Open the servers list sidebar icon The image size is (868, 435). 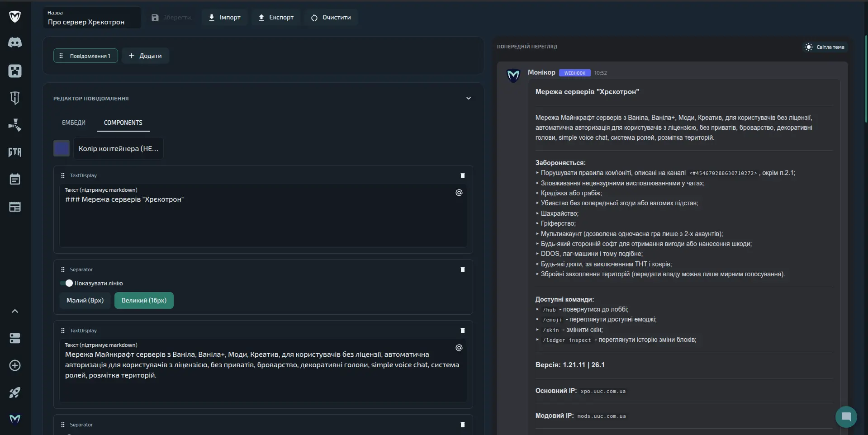coord(15,338)
